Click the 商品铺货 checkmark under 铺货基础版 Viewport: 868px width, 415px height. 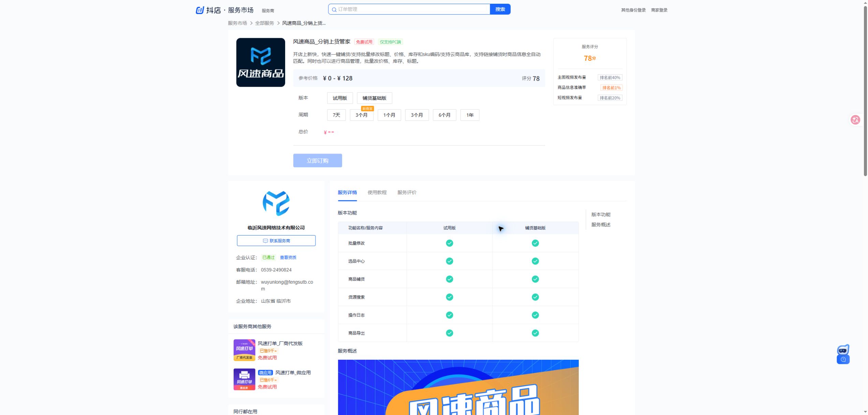tap(535, 279)
